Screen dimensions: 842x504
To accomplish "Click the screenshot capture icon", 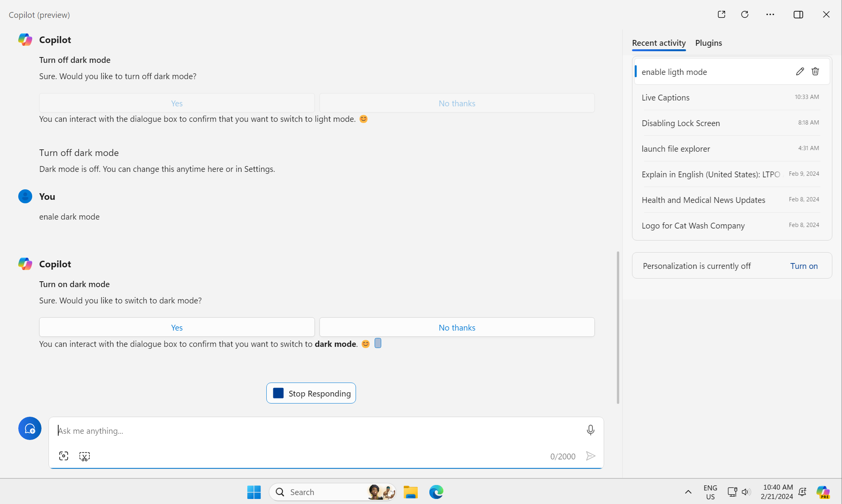I will (x=64, y=456).
